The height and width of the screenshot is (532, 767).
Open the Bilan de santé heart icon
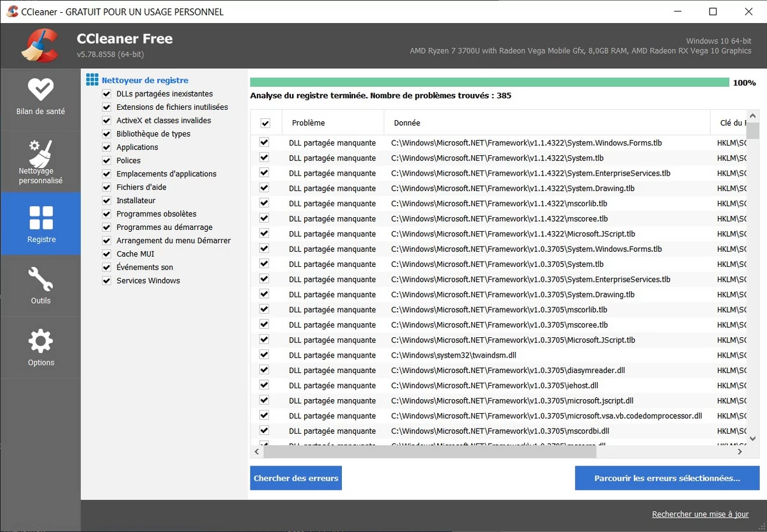pyautogui.click(x=41, y=89)
